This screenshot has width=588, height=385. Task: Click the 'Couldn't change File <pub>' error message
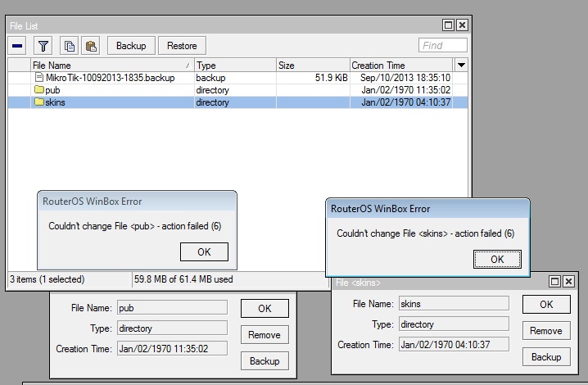tap(135, 226)
